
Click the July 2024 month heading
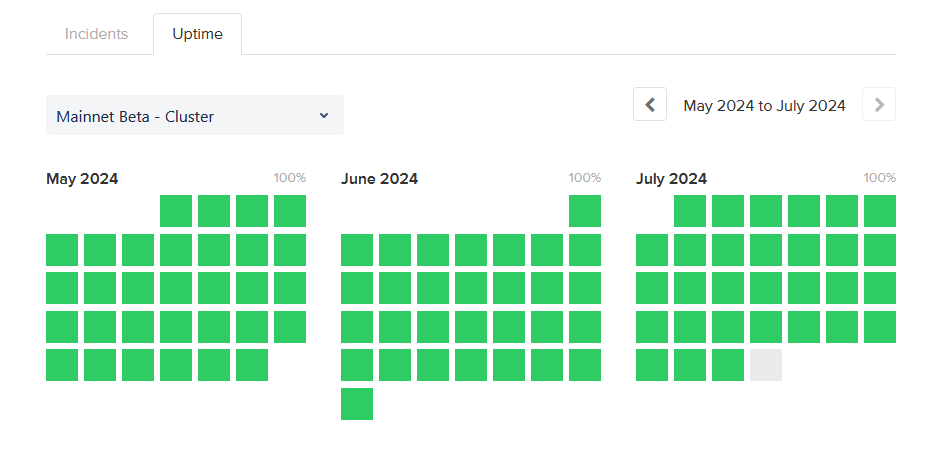pyautogui.click(x=671, y=179)
